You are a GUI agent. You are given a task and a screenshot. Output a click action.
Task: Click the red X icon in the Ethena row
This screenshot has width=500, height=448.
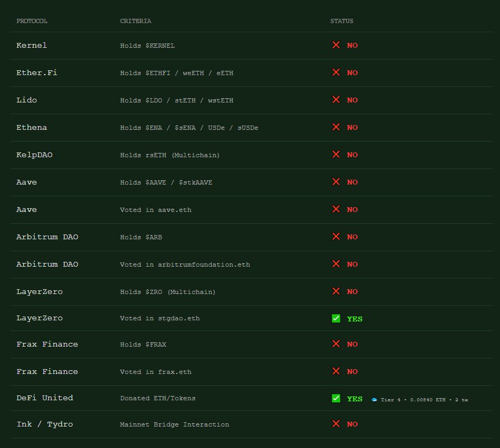(x=336, y=127)
